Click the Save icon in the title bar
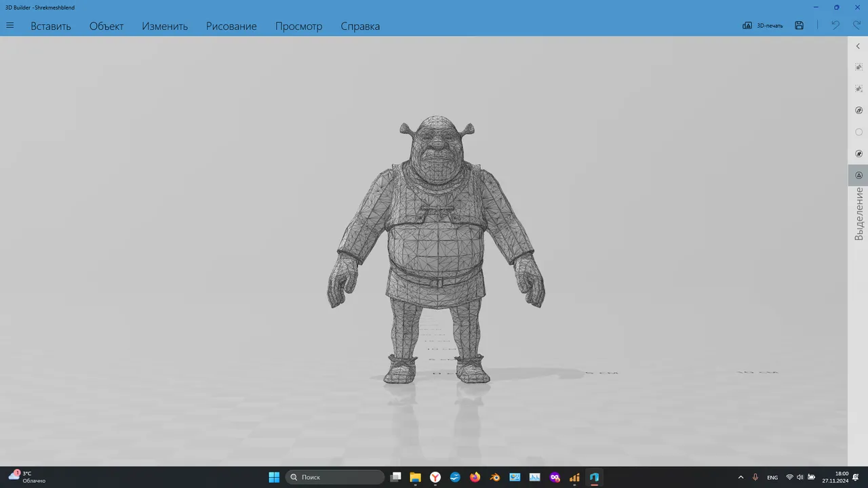This screenshot has height=488, width=868. [799, 25]
